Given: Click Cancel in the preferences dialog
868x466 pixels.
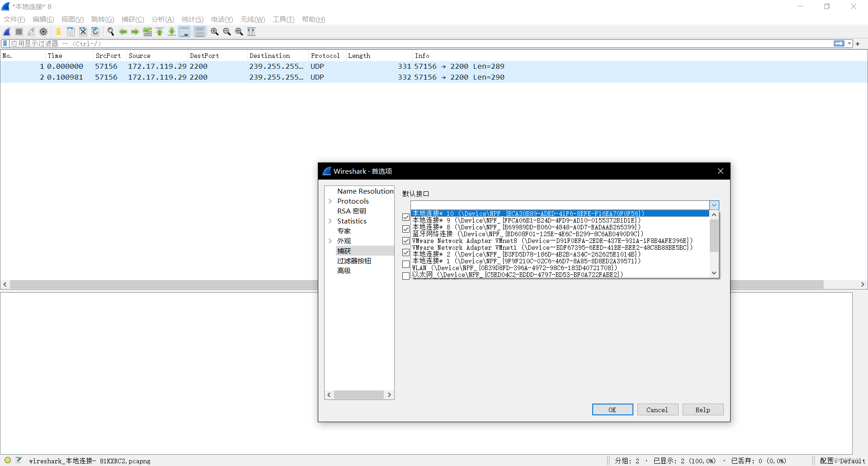Looking at the screenshot, I should point(657,409).
